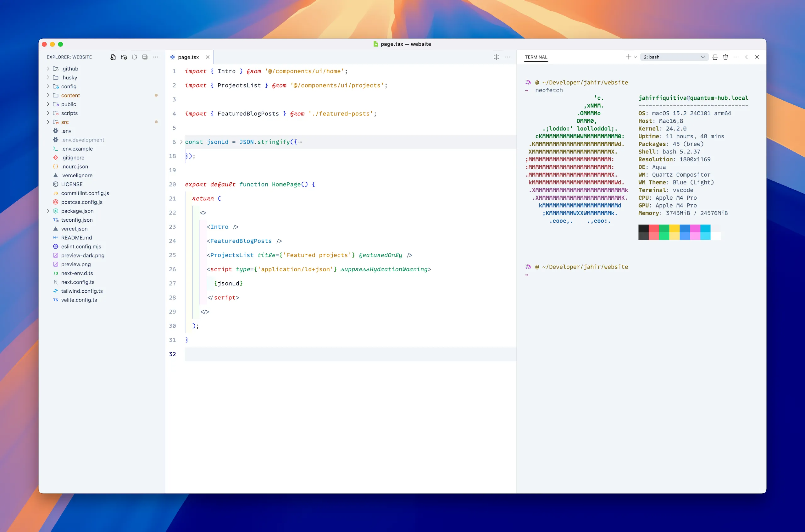Click 'FeaturedBlogPosts' JSX tag on line 24
This screenshot has width=805, height=532.
coord(241,241)
